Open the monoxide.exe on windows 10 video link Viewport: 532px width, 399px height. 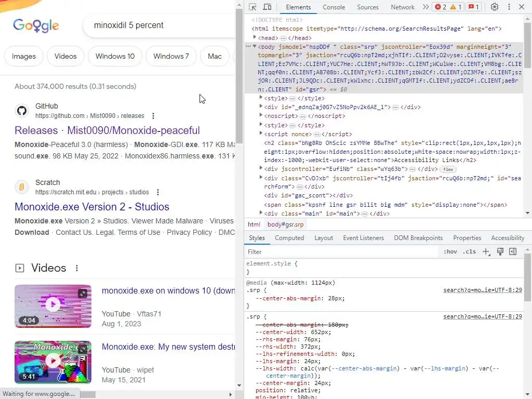[168, 291]
